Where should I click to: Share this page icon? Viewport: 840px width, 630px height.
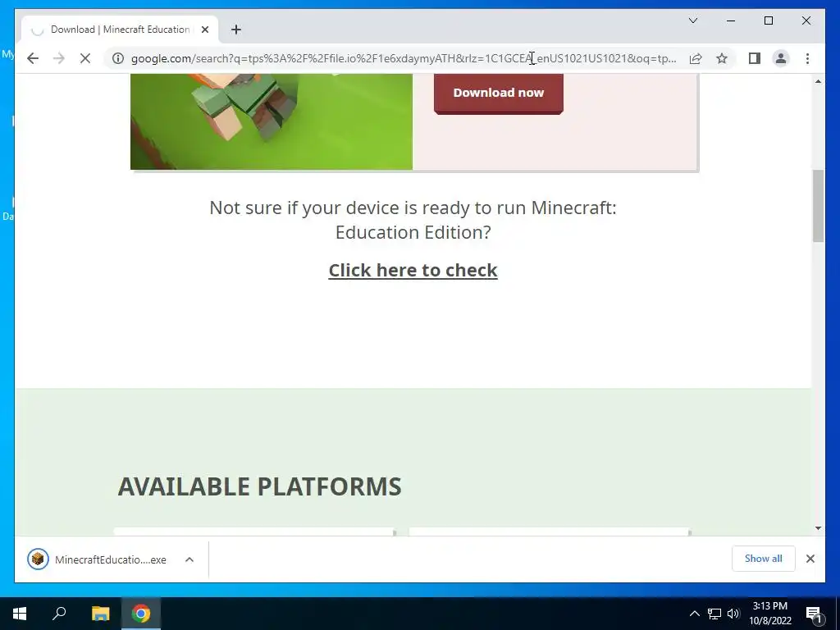[696, 58]
